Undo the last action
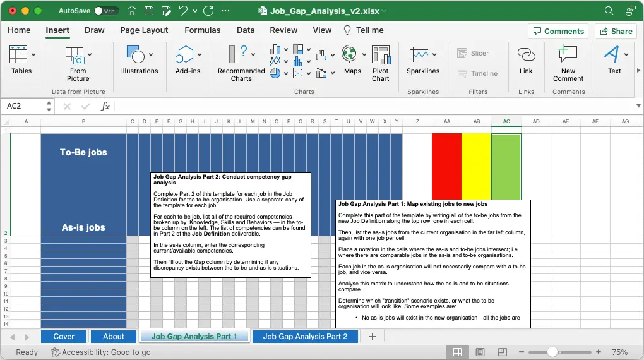 pyautogui.click(x=184, y=11)
